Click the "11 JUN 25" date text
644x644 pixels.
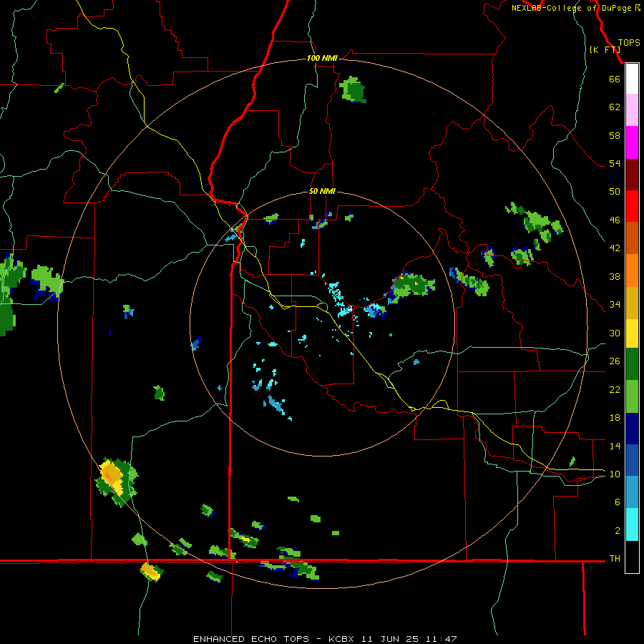390,639
